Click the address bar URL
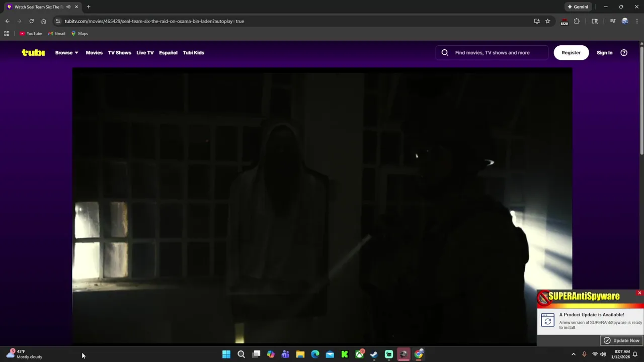Screen dimensions: 644x362 154,21
